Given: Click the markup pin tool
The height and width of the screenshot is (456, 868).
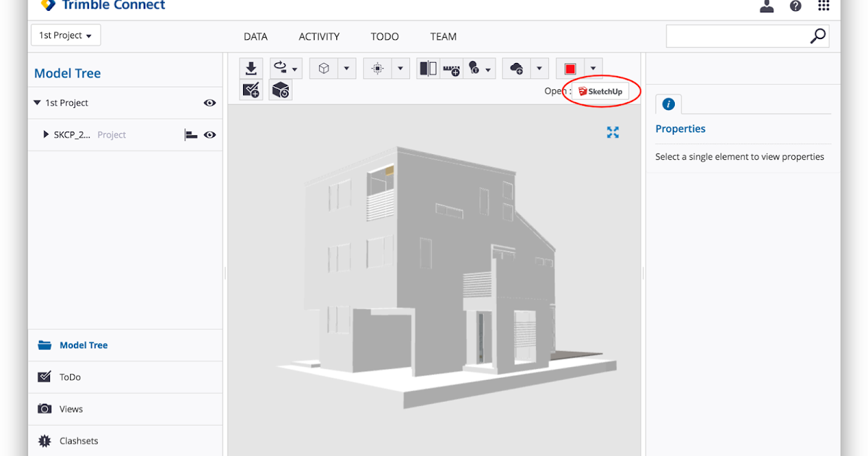Looking at the screenshot, I should (x=475, y=67).
